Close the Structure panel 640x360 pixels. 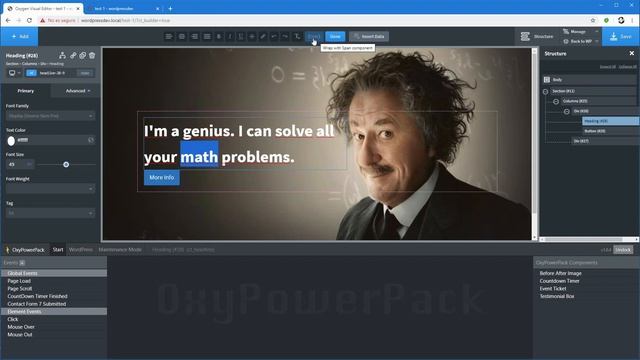pos(632,53)
